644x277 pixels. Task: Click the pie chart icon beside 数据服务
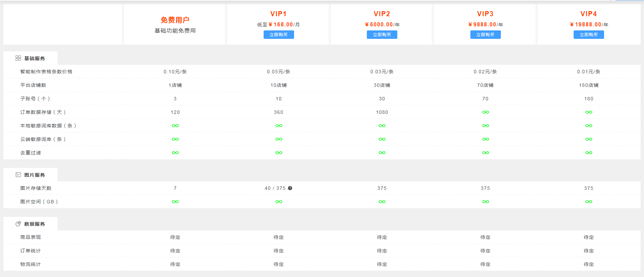click(18, 224)
